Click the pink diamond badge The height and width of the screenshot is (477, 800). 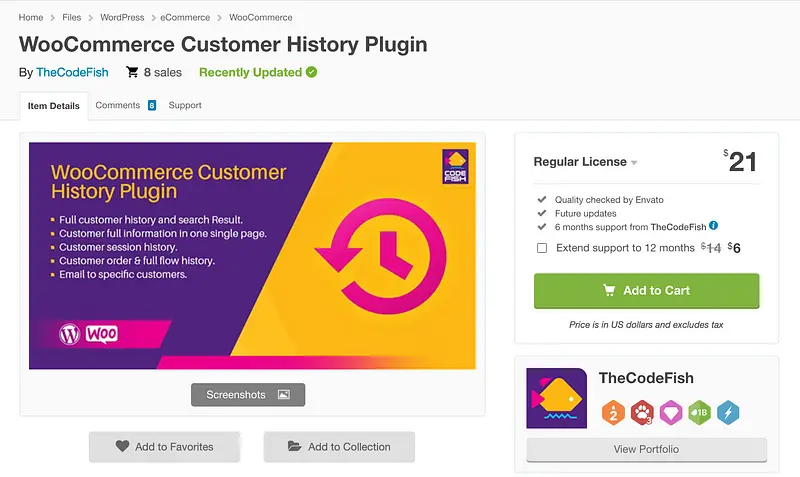pos(670,412)
